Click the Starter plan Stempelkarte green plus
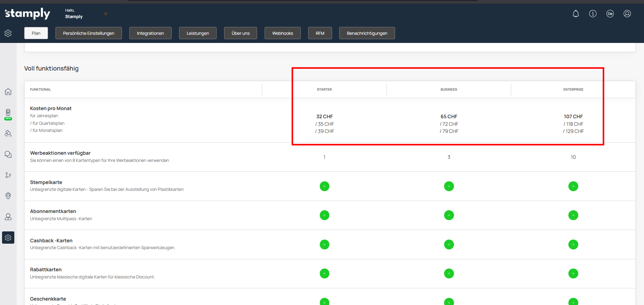644x305 pixels. tap(324, 186)
